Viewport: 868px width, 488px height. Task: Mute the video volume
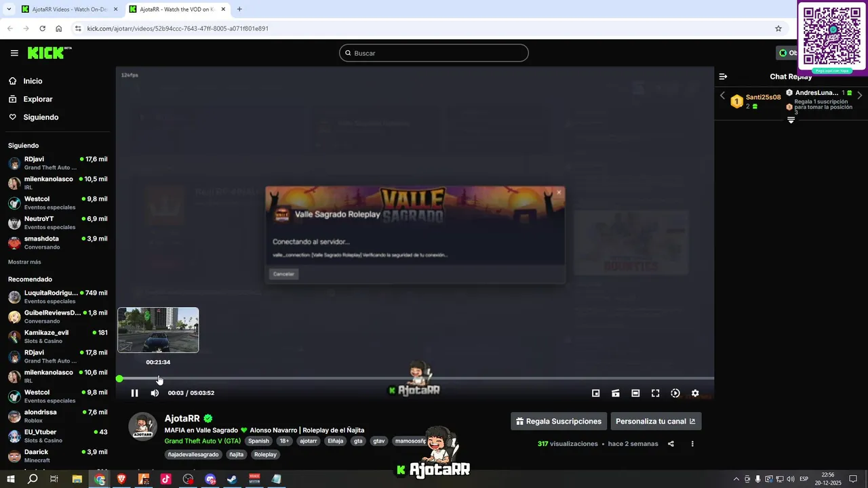coord(155,393)
